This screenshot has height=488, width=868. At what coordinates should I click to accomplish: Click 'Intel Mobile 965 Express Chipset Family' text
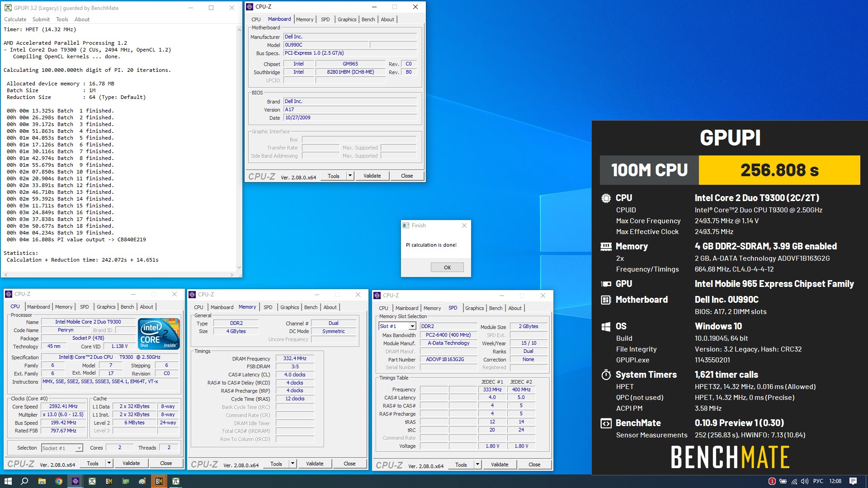(774, 284)
